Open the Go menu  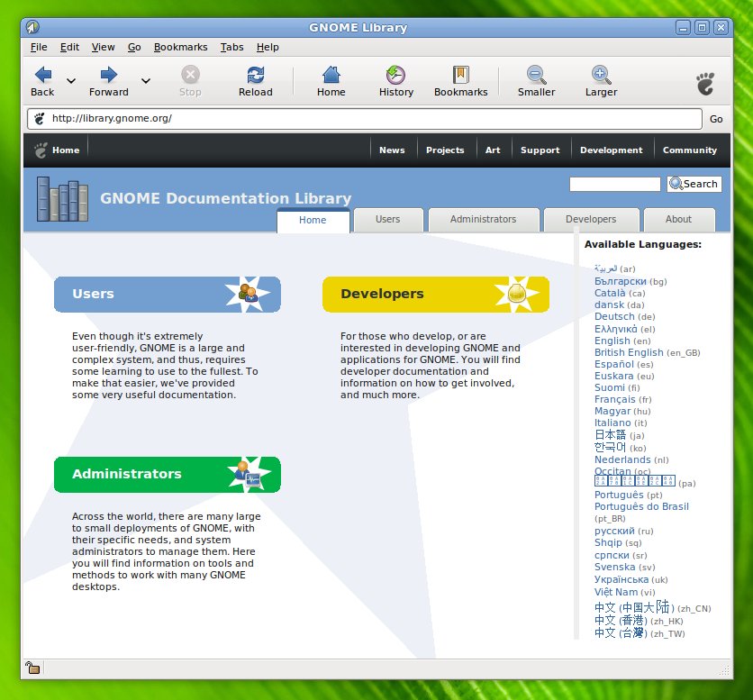pos(134,47)
